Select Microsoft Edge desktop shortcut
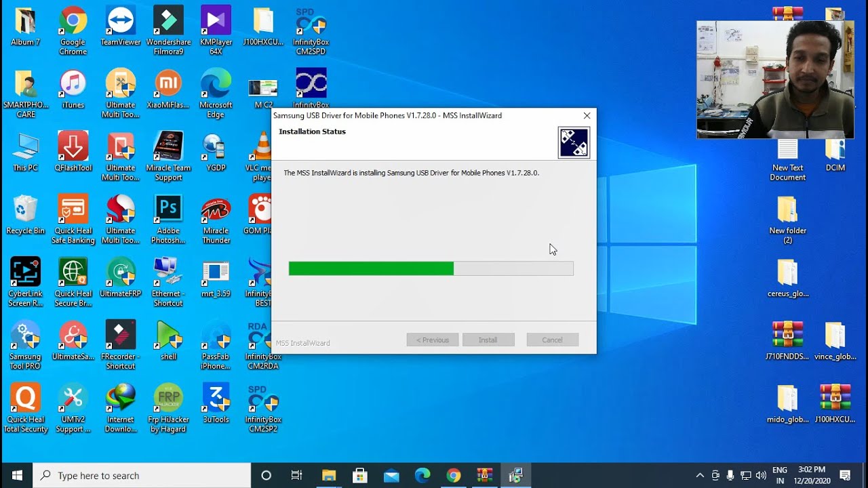 coord(216,94)
